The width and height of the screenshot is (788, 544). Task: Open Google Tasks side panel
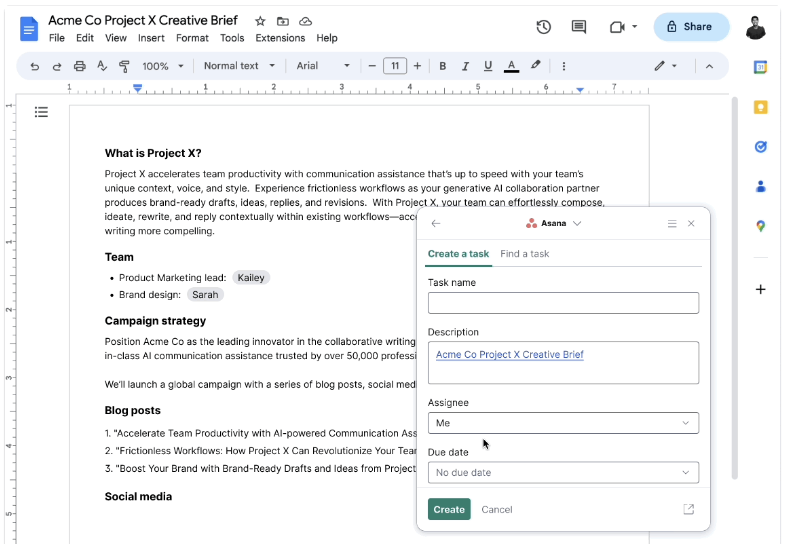coord(760,147)
